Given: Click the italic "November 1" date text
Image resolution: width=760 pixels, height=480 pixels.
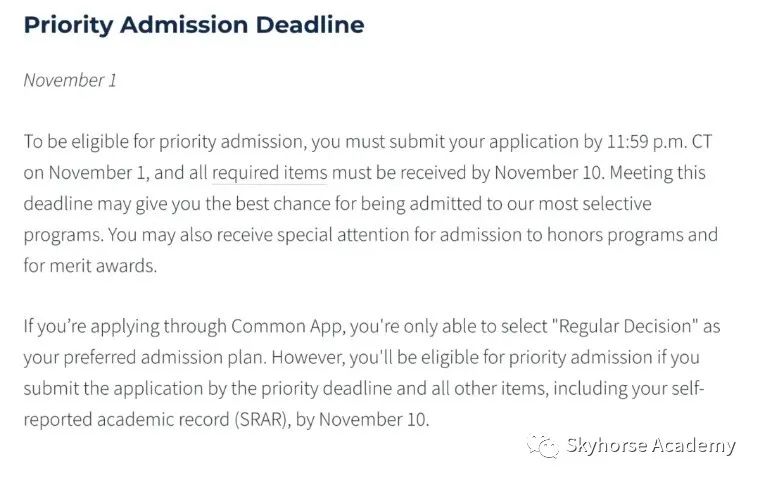Looking at the screenshot, I should 70,80.
